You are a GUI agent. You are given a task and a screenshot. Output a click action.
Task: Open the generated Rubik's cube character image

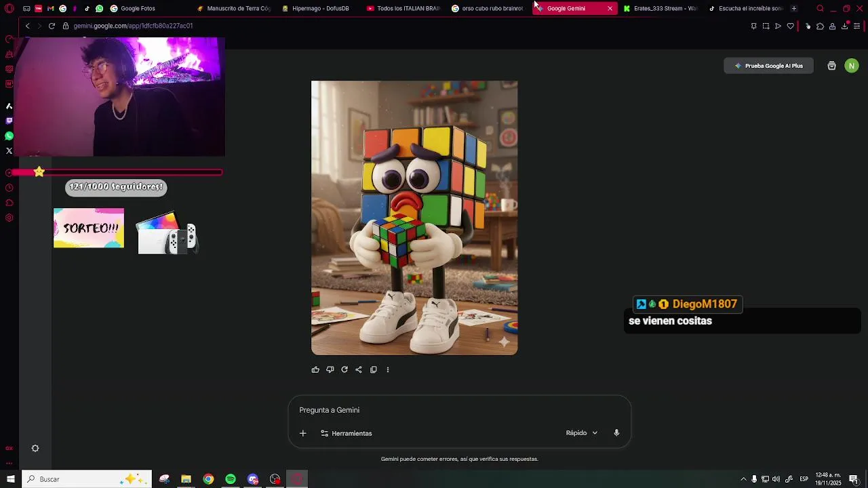[x=414, y=218]
